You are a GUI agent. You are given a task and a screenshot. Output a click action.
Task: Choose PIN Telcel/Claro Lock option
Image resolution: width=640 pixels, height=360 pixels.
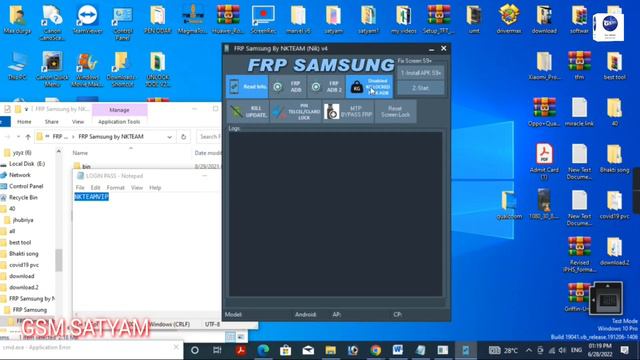296,111
